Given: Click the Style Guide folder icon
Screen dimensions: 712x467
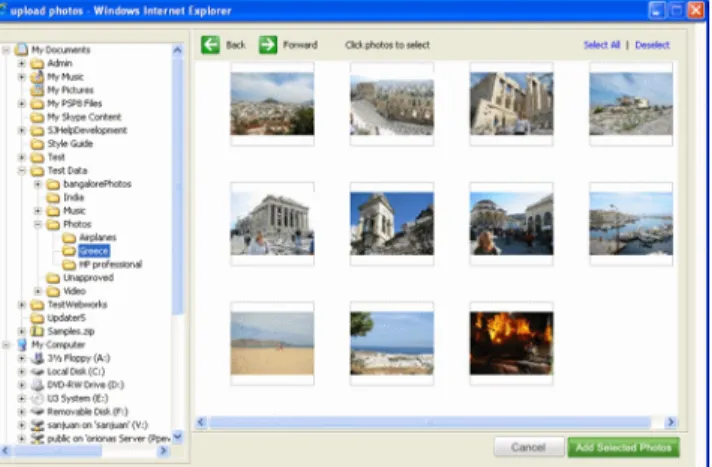Looking at the screenshot, I should click(x=37, y=144).
